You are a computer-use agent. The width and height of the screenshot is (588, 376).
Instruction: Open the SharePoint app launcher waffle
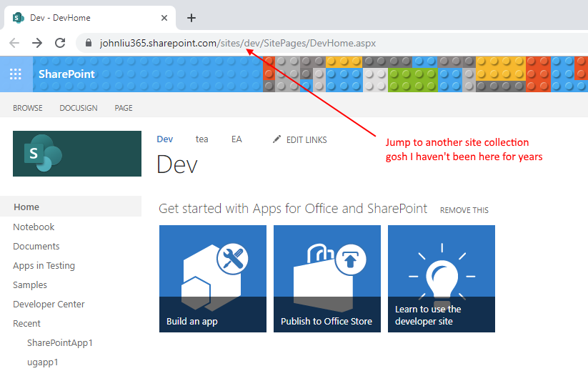coord(16,74)
